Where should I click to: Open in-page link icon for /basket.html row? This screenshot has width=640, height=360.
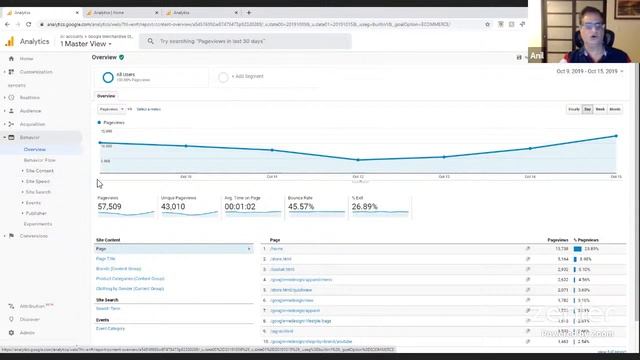528,269
